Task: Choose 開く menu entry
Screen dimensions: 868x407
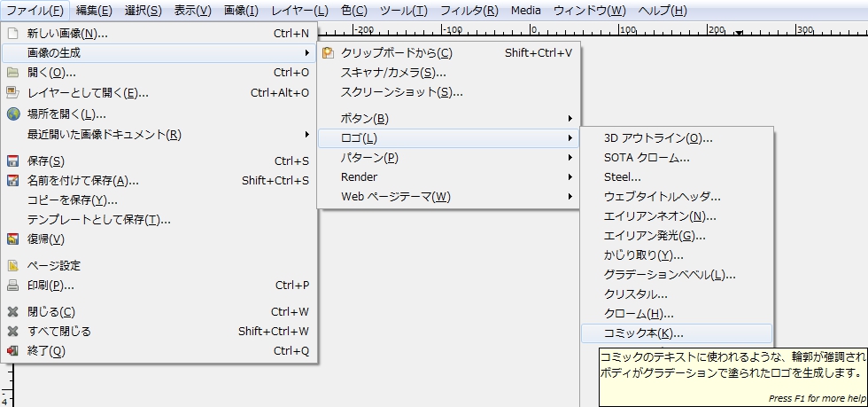Action: pyautogui.click(x=159, y=73)
